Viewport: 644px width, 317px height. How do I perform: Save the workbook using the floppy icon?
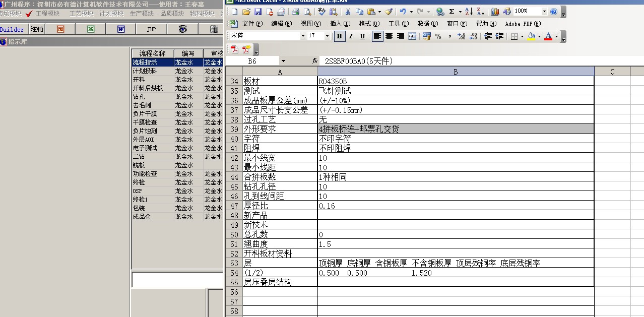click(x=258, y=11)
